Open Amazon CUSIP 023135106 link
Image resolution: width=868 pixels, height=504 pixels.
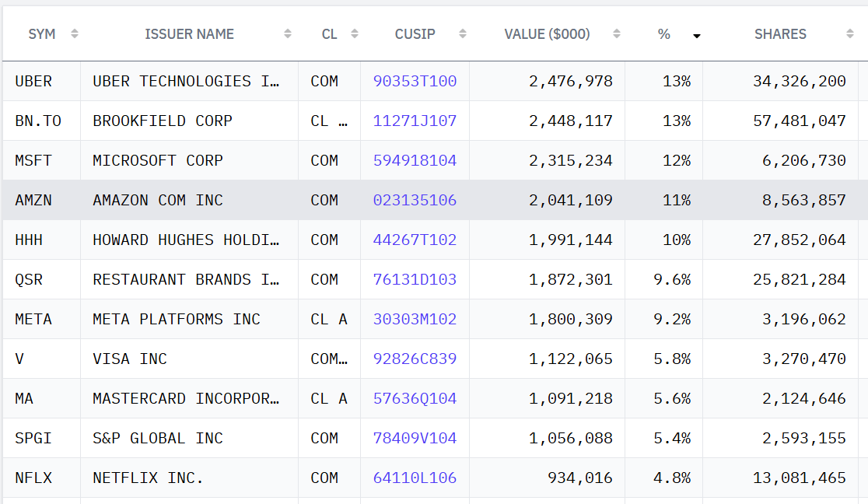click(x=415, y=201)
